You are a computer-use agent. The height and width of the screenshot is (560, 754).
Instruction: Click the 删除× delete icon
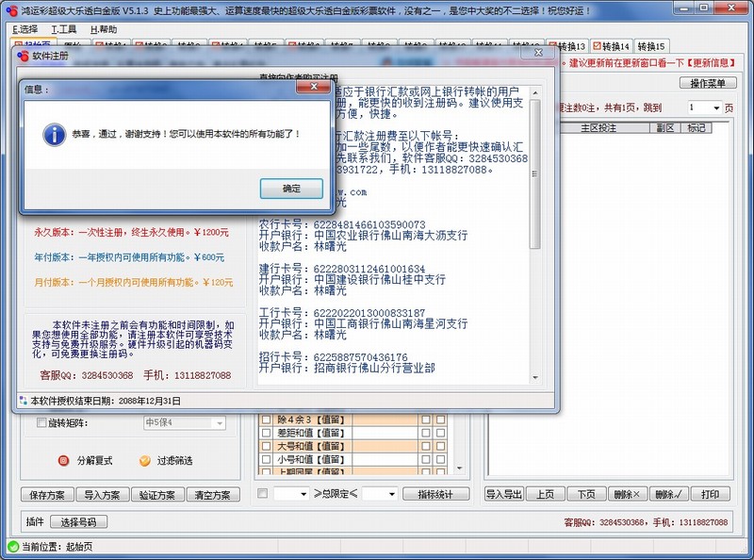(x=626, y=492)
